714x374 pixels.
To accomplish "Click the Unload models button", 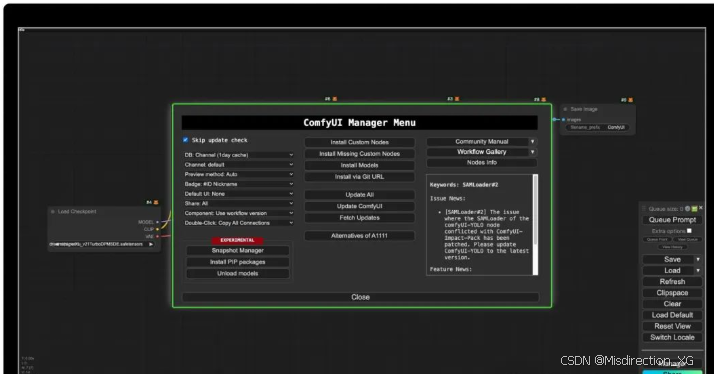I will 238,273.
